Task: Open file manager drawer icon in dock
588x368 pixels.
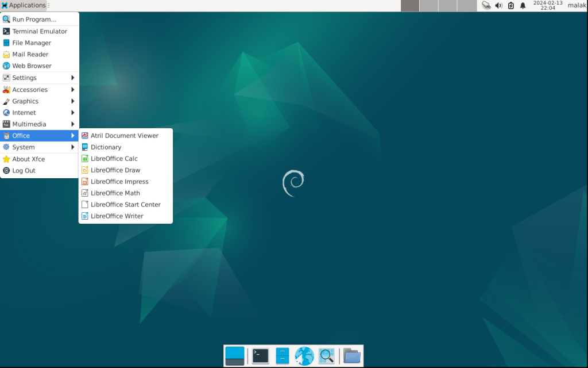Action: pyautogui.click(x=282, y=356)
